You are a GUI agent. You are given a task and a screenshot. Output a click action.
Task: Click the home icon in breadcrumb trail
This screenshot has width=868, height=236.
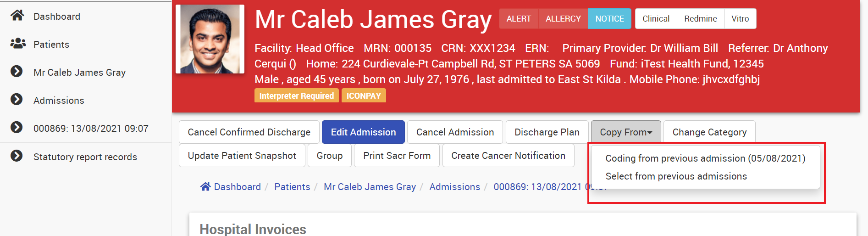pos(205,186)
